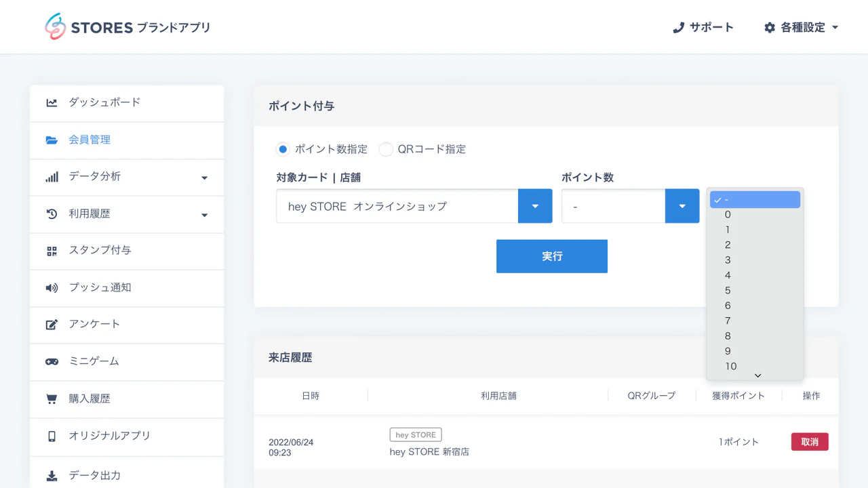The image size is (868, 488).
Task: Expand the データ分析 submenu arrow
Action: (204, 178)
